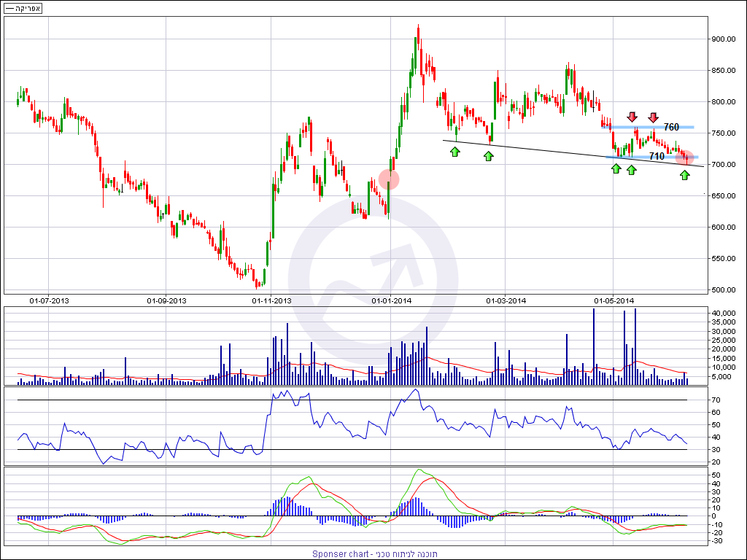The image size is (747, 560).
Task: Click the pink circle at the 710 line
Action: point(684,157)
